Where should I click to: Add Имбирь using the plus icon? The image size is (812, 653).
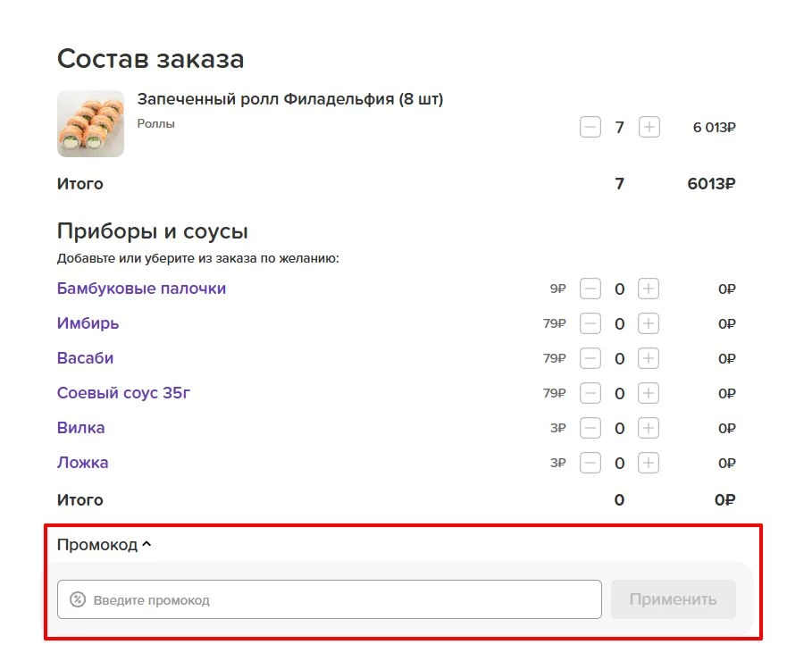coord(649,324)
